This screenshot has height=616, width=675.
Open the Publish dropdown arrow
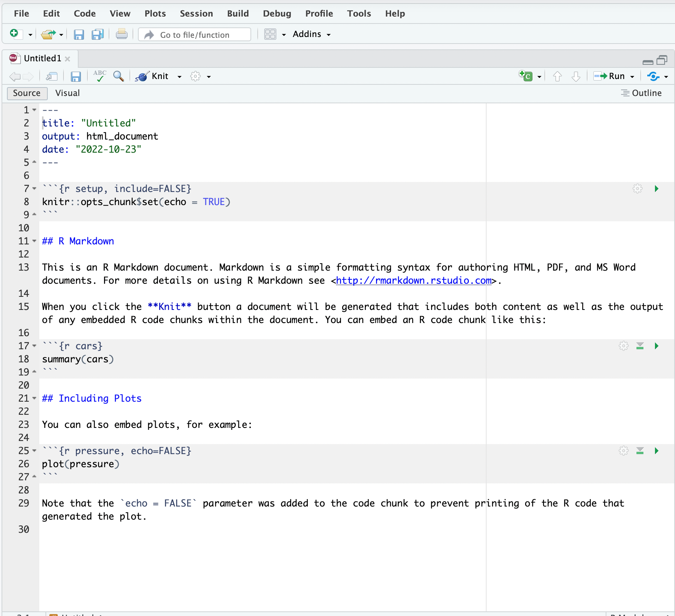coord(666,77)
